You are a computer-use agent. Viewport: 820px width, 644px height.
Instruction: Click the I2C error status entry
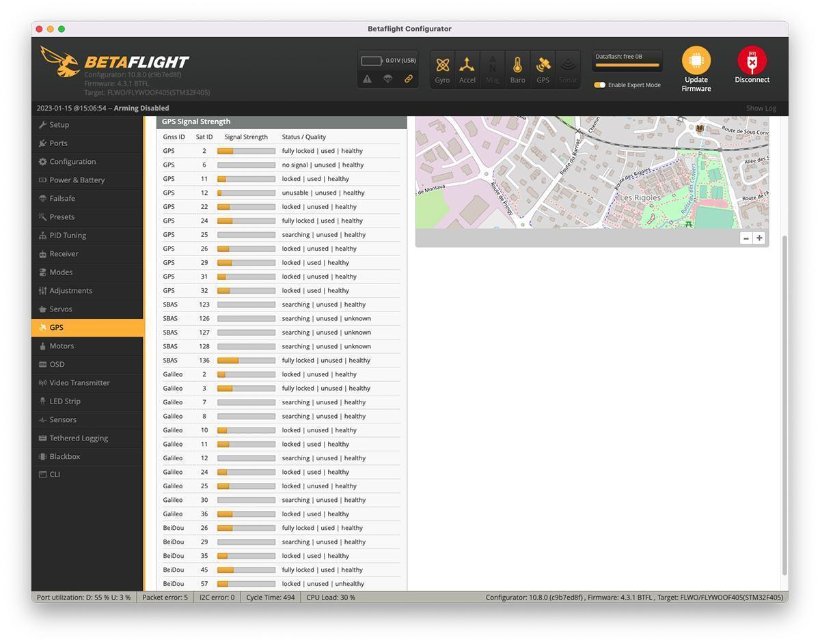[217, 598]
